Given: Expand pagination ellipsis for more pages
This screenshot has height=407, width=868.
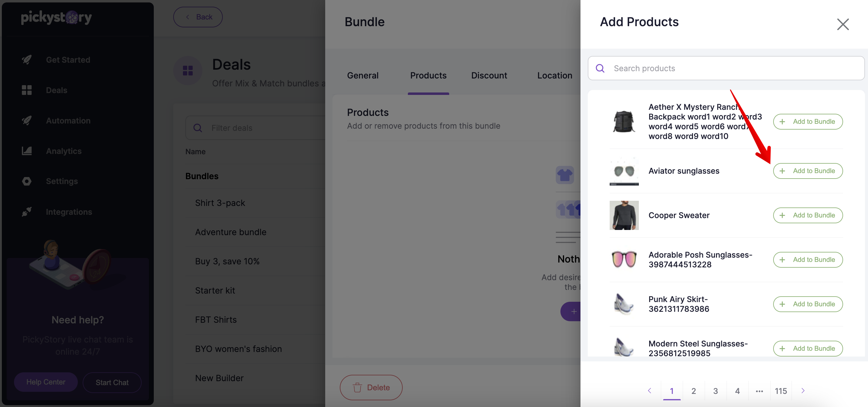Looking at the screenshot, I should coord(759,391).
